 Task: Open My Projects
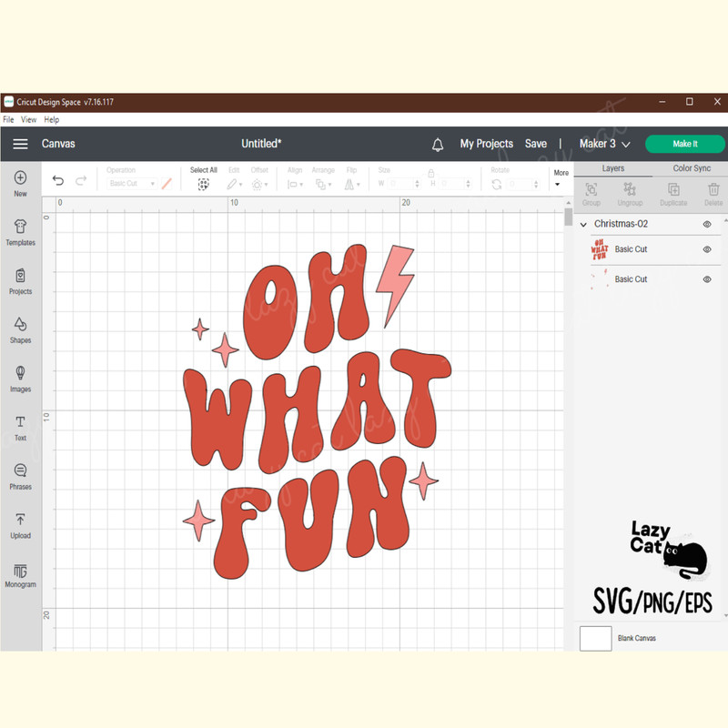[486, 144]
